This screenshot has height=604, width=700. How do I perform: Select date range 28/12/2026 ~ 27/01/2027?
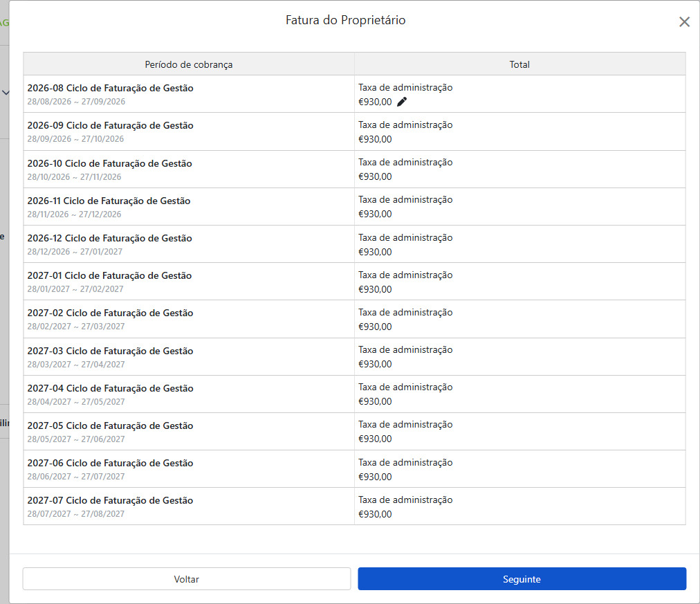tap(75, 252)
